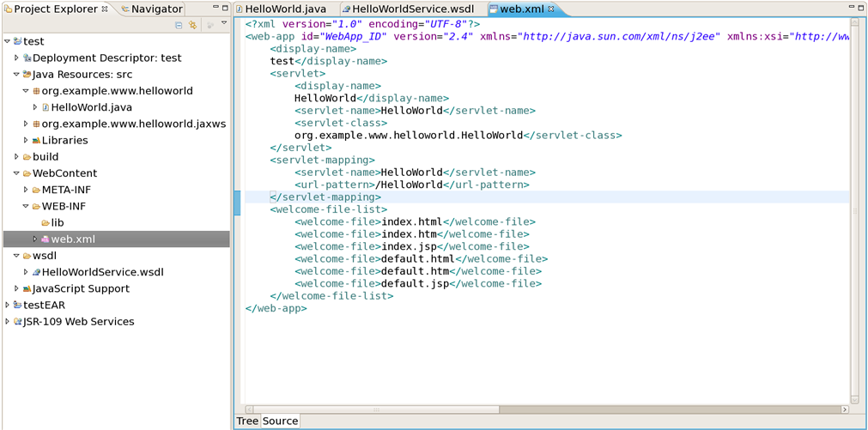Click the build folder icon
868x430 pixels.
(x=27, y=156)
